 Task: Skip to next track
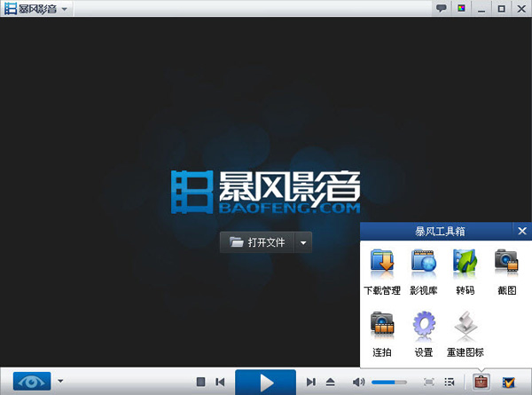pos(311,382)
